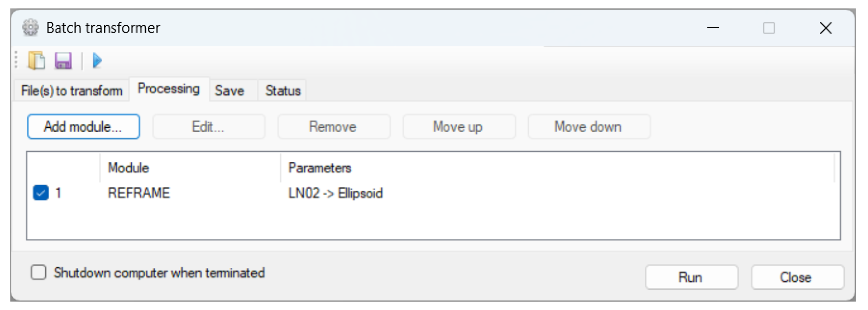This screenshot has height=310, width=868.
Task: Click Move down for the selected module
Action: pyautogui.click(x=588, y=127)
